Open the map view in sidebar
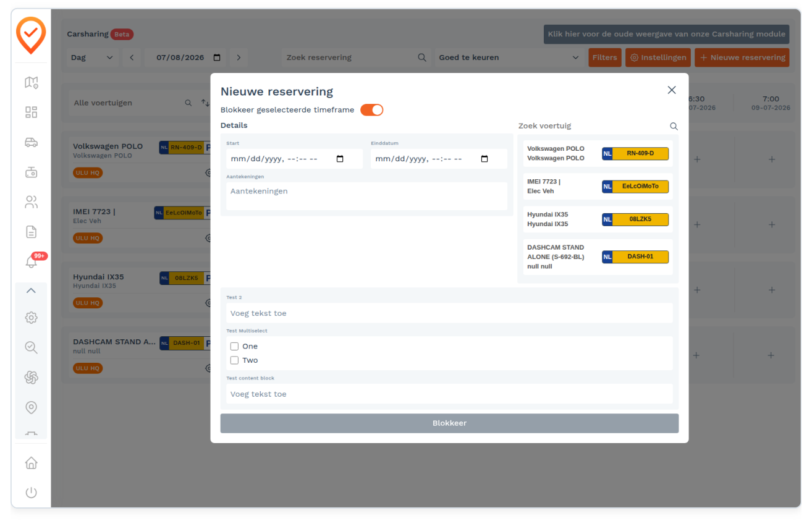Viewport: 812px width, 521px height. [31, 82]
